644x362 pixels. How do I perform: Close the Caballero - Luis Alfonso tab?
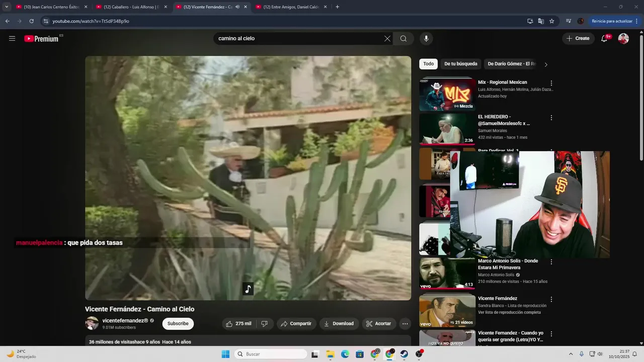click(166, 7)
